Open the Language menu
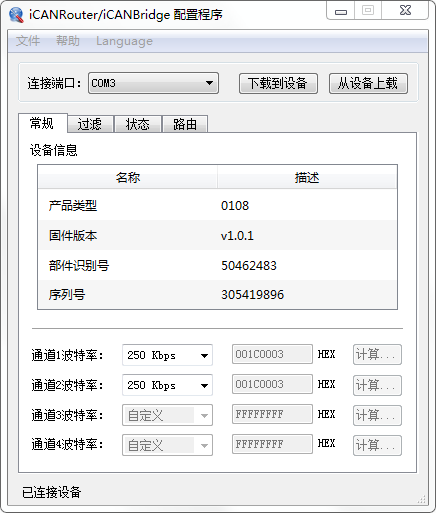436x513 pixels. point(124,41)
